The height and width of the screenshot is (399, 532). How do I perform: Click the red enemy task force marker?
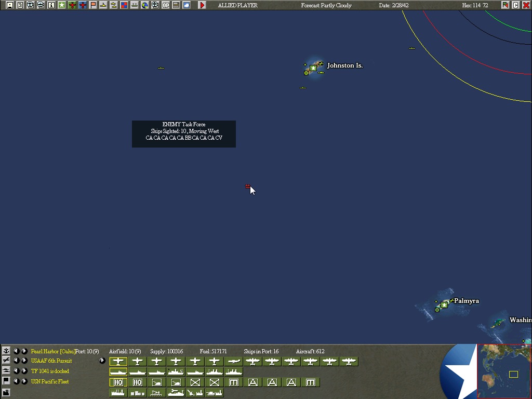coord(247,187)
